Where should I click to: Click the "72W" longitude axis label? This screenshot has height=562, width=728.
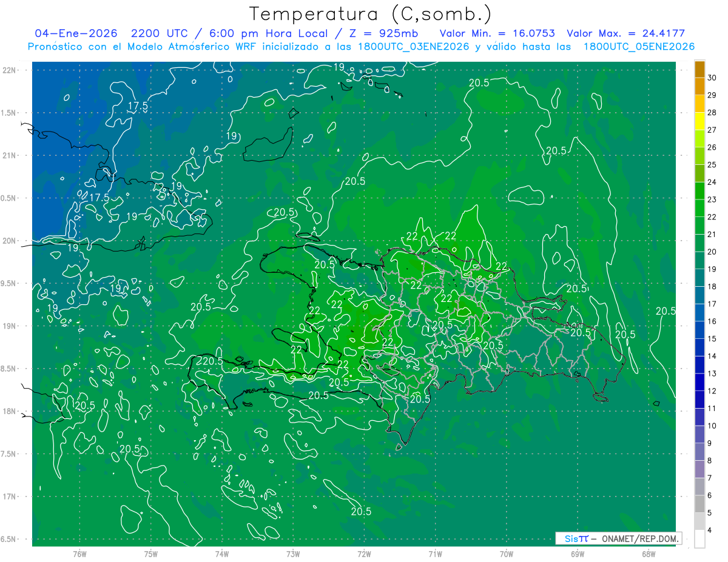[364, 554]
